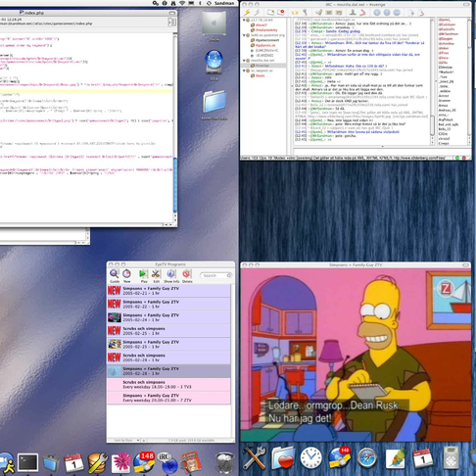This screenshot has width=476, height=476.
Task: Click the EyeTV Search field
Action: pyautogui.click(x=215, y=275)
